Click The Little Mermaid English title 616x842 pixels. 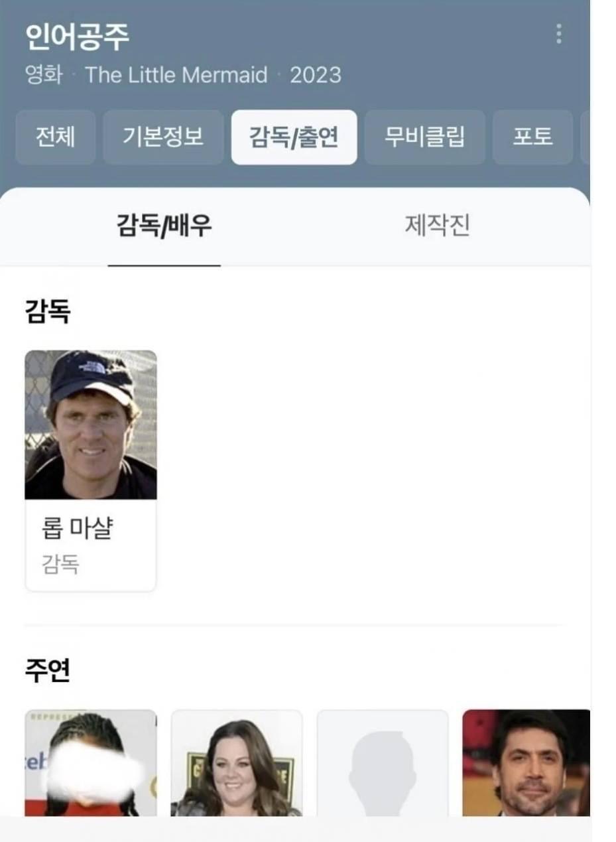(x=176, y=75)
